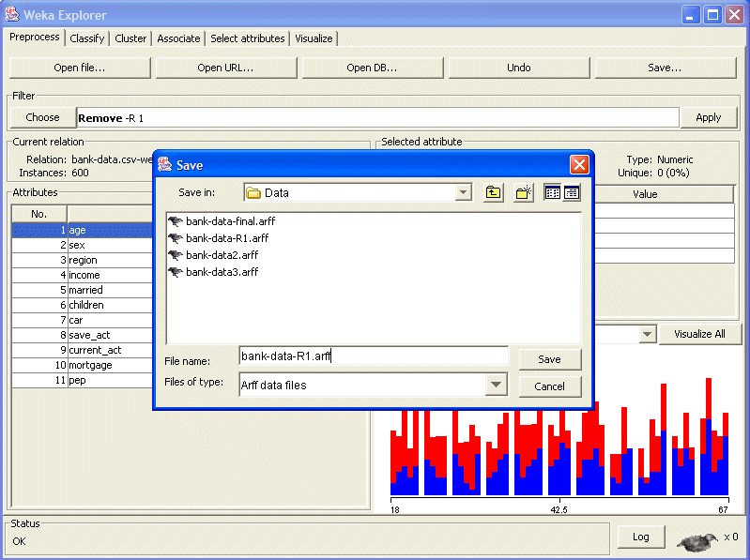Cancel the Save dialog

549,386
